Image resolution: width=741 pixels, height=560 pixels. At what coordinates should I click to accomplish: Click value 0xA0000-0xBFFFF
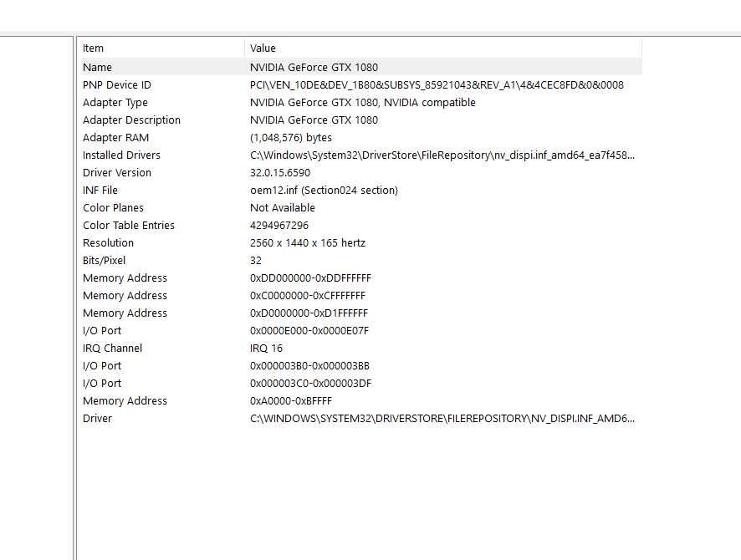tap(291, 401)
